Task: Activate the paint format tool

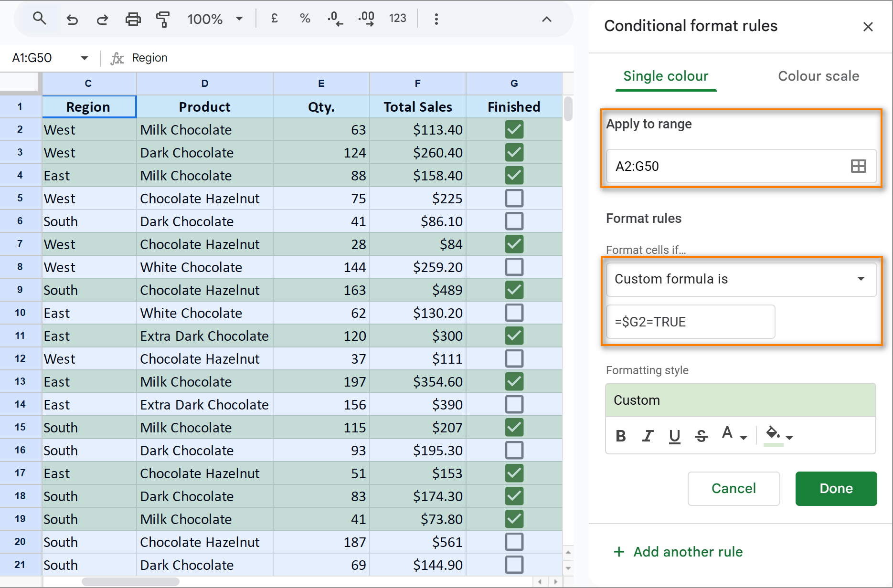Action: point(163,19)
